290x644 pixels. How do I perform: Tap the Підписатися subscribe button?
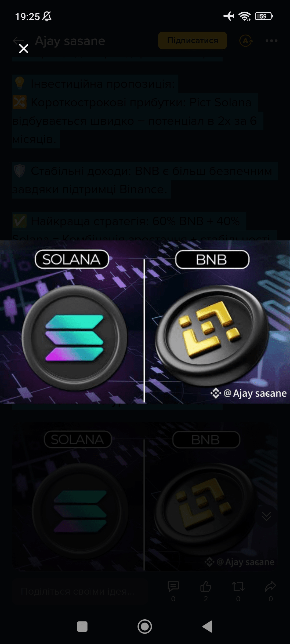(193, 41)
